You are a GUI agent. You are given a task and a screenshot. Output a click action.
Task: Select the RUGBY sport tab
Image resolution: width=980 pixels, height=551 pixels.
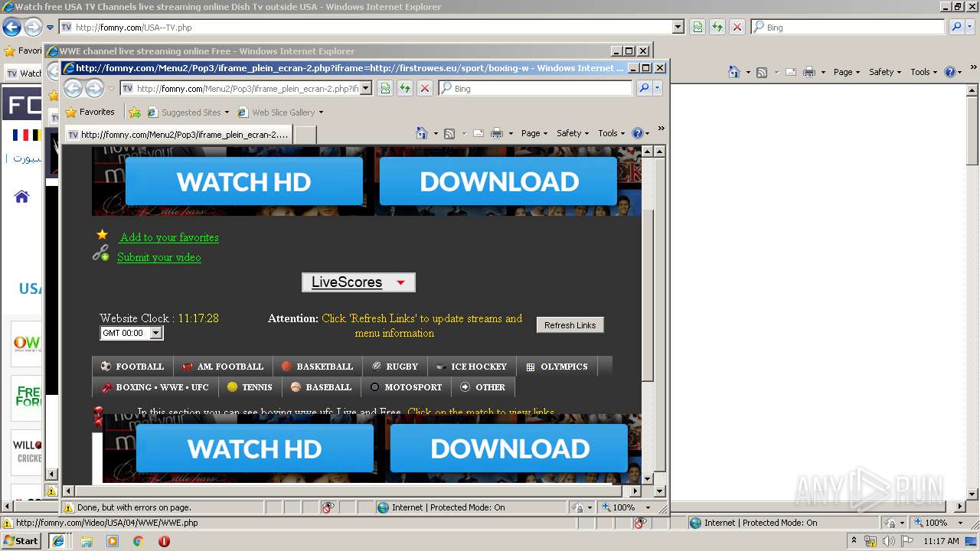pos(395,367)
